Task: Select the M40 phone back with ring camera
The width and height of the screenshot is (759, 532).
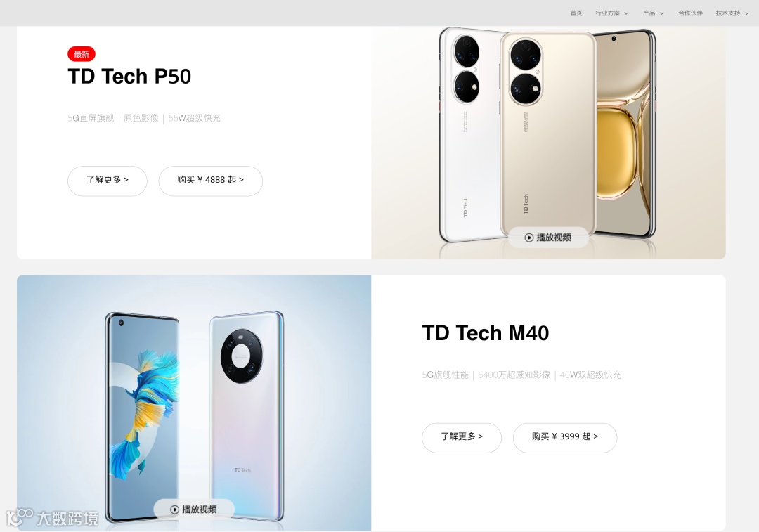Action: [x=247, y=416]
